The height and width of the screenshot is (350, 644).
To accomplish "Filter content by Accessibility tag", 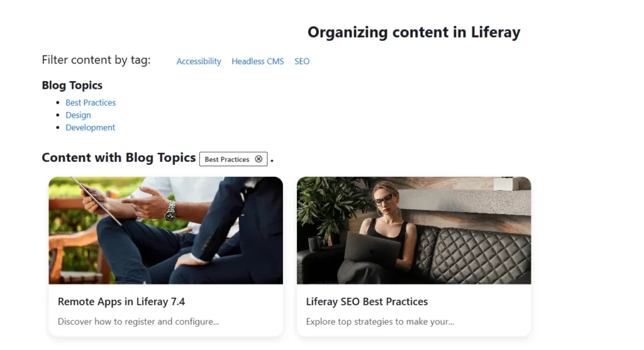I will pyautogui.click(x=199, y=62).
